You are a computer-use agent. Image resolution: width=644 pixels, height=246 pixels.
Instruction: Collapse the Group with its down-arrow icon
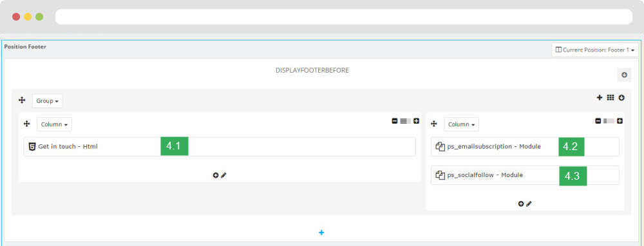621,97
